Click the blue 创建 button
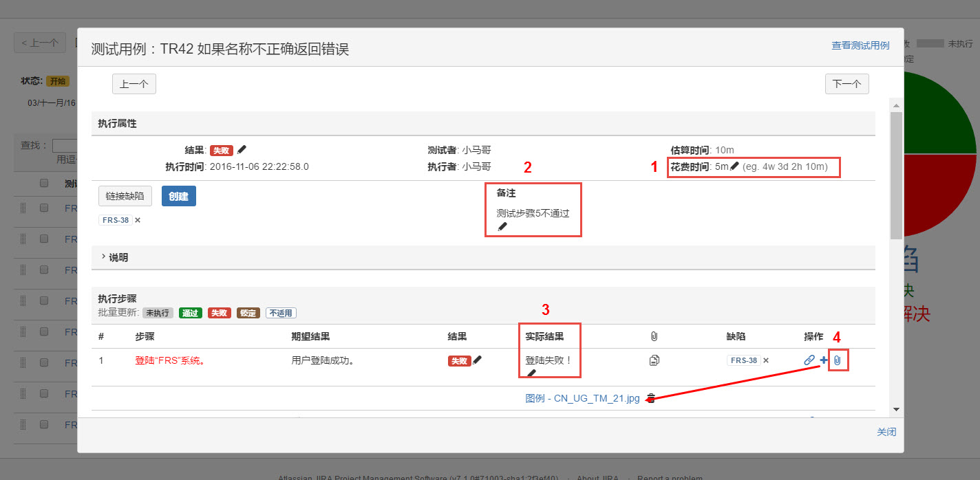Viewport: 980px width, 480px height. (x=179, y=196)
